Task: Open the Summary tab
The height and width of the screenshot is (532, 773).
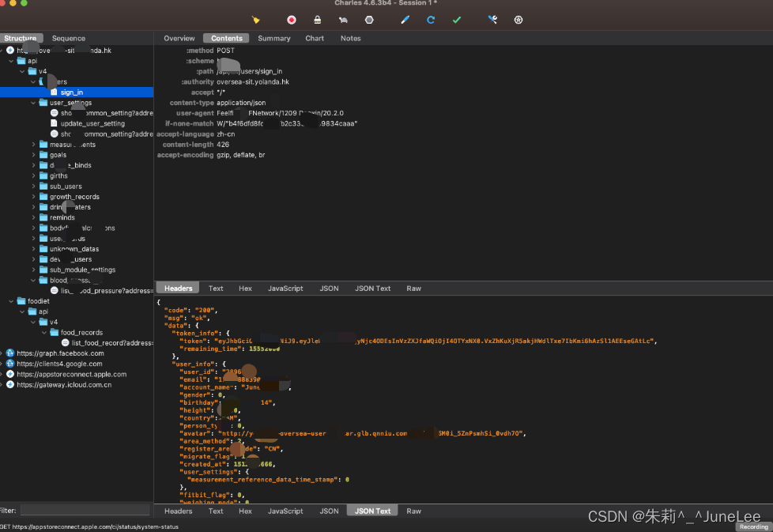Action: [274, 38]
